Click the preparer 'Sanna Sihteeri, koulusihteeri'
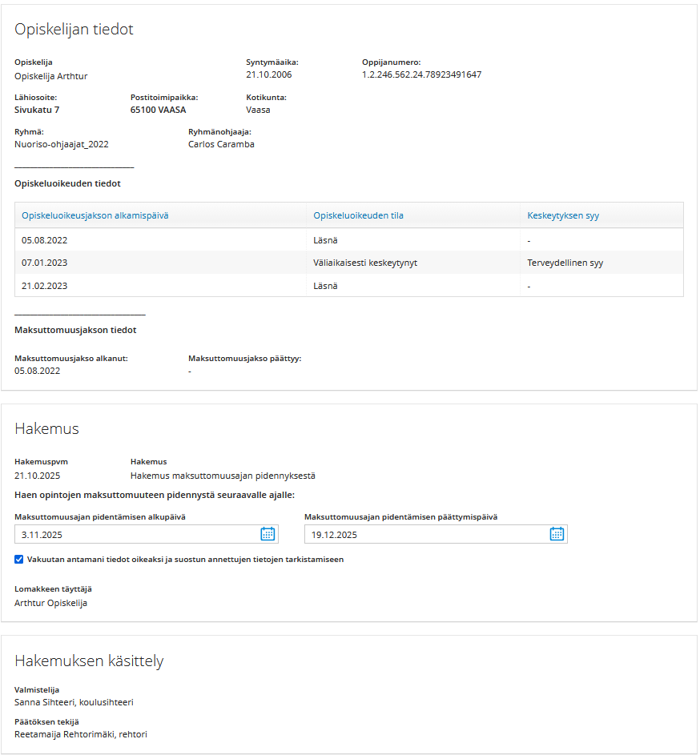700x755 pixels. click(74, 703)
